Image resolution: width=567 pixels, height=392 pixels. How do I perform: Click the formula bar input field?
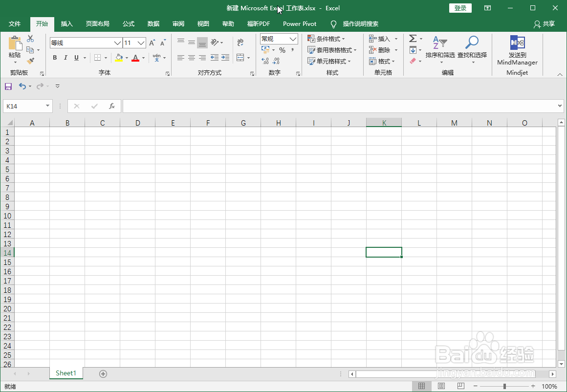pyautogui.click(x=340, y=106)
